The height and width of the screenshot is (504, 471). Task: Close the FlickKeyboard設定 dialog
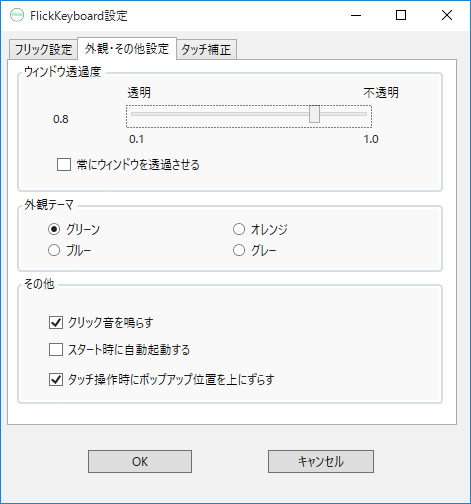click(x=447, y=15)
